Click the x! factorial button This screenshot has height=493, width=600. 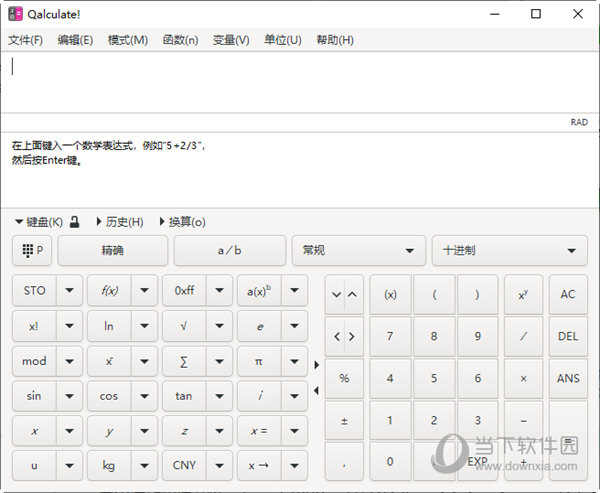tap(34, 326)
